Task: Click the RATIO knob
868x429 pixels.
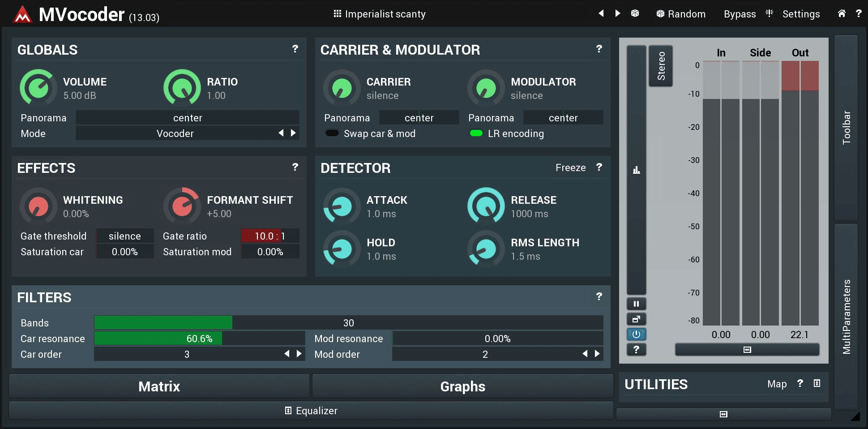Action: tap(182, 88)
